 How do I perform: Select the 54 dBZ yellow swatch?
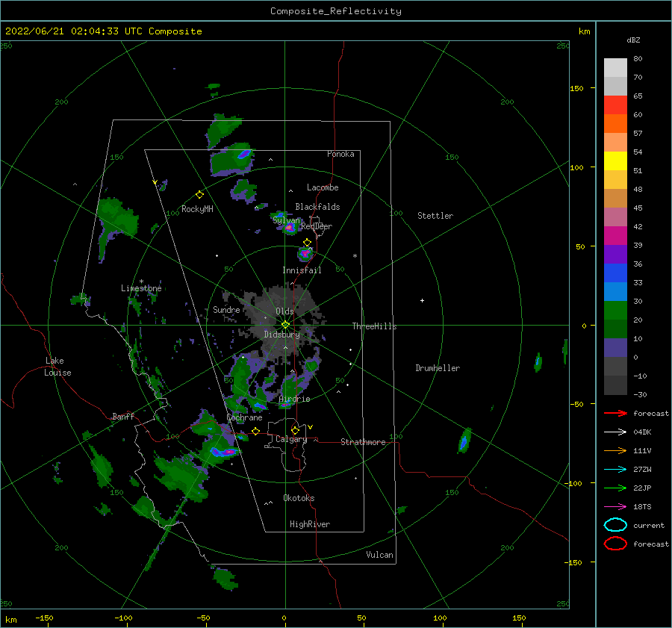pyautogui.click(x=615, y=161)
